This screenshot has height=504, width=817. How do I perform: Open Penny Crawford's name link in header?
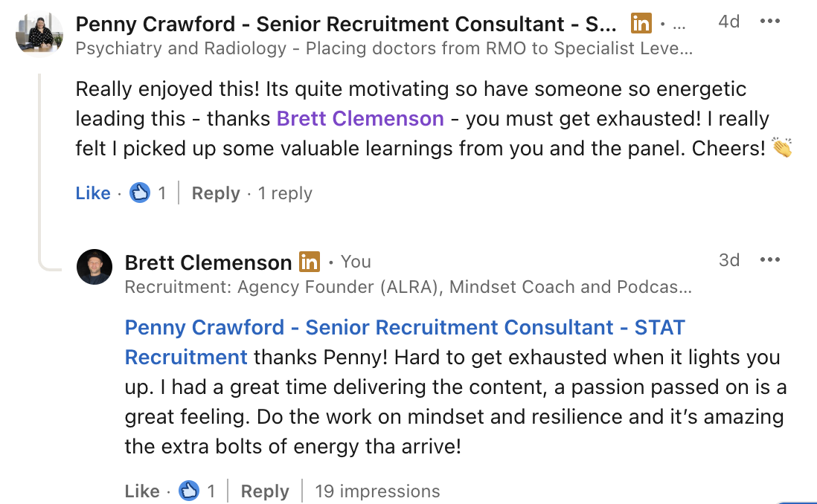coord(346,24)
